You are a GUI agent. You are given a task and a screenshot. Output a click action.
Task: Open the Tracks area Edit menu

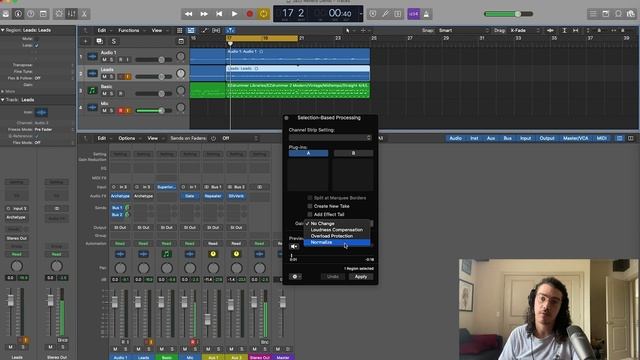[x=102, y=30]
